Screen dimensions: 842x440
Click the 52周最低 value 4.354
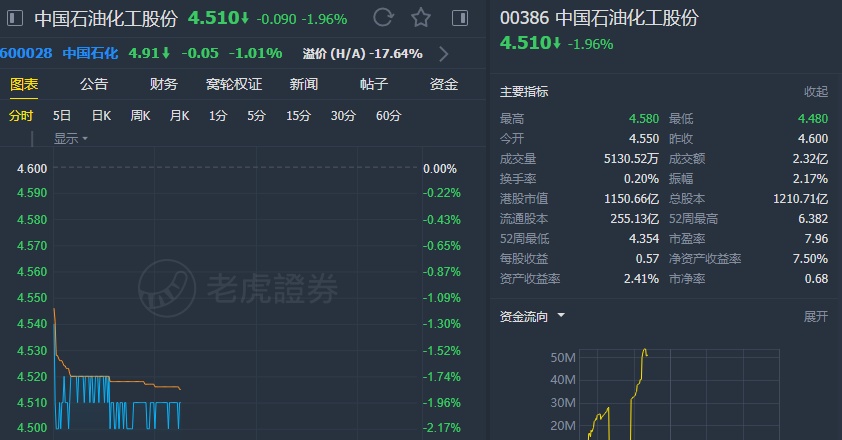(x=644, y=239)
